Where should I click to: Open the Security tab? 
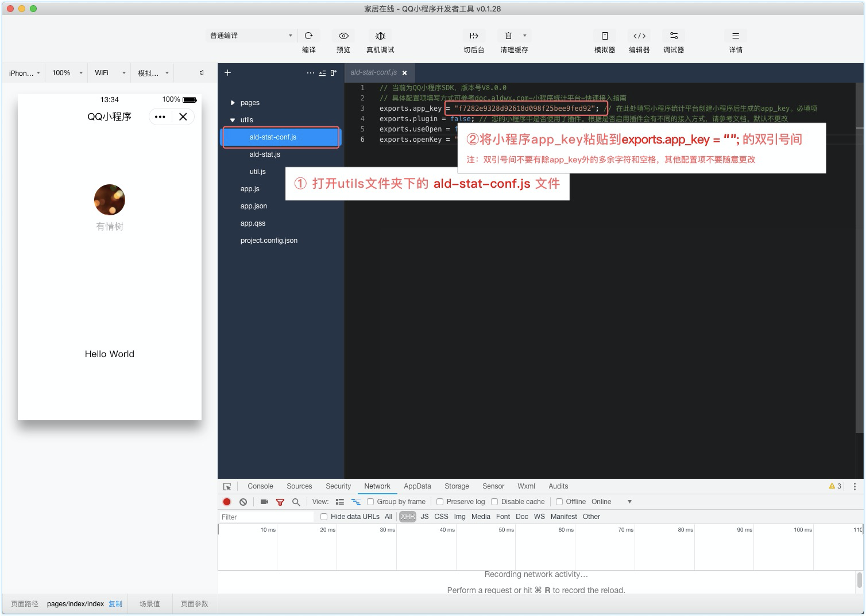pos(338,486)
